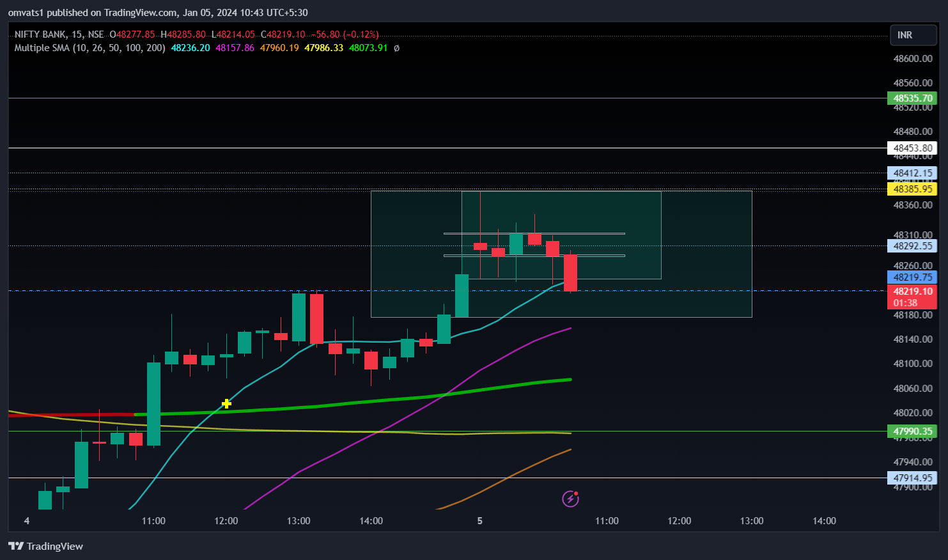Click the TradingView logo at bottom left
948x560 pixels.
[x=45, y=546]
